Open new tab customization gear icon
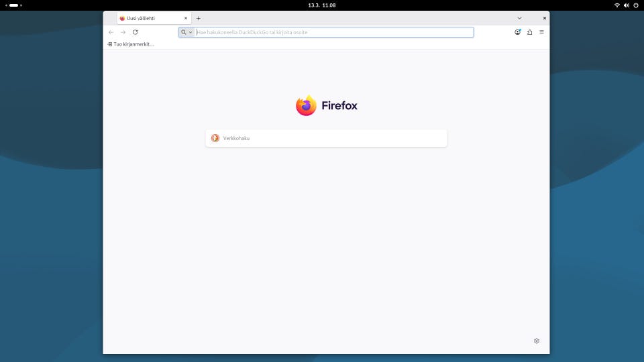The width and height of the screenshot is (644, 362). 537,341
